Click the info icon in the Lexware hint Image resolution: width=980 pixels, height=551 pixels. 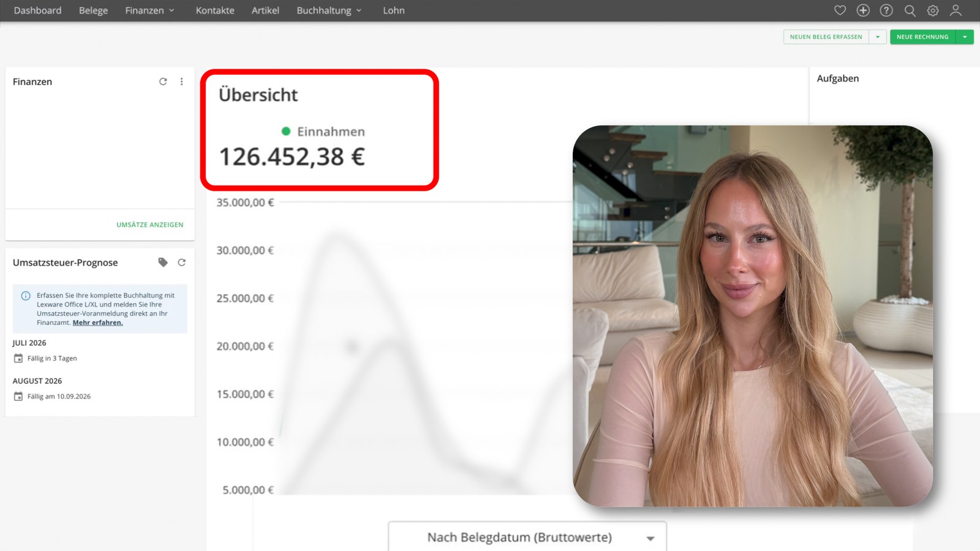[26, 296]
